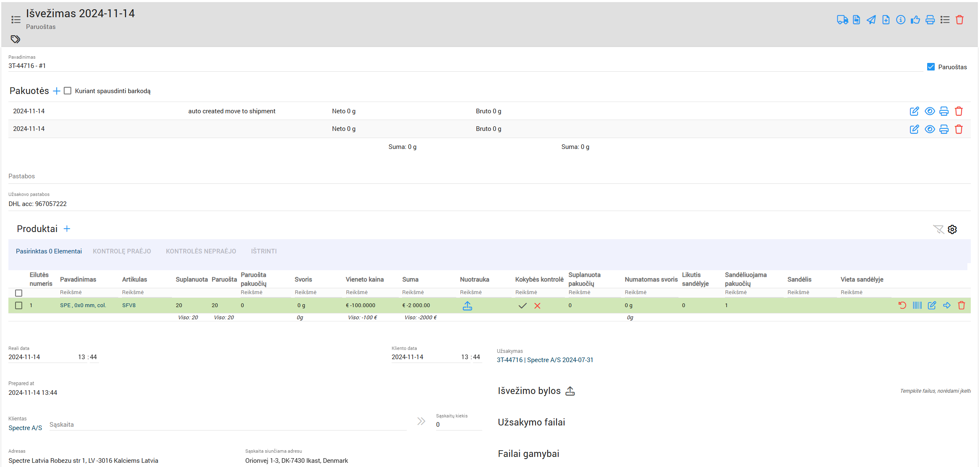Screen dimensions: 980x467
Task: Enable Kuriant spausdinti barkodą checkbox
Action: click(x=68, y=91)
